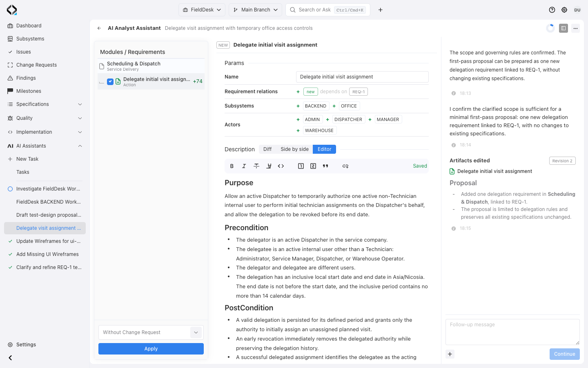The height and width of the screenshot is (368, 588).
Task: Open the settings gear icon in top bar
Action: (x=564, y=10)
